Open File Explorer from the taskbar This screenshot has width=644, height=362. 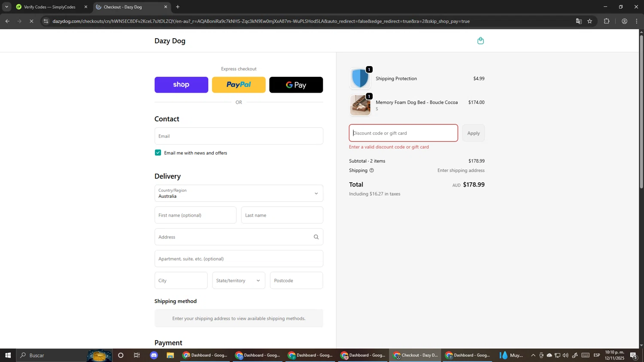pos(170,355)
